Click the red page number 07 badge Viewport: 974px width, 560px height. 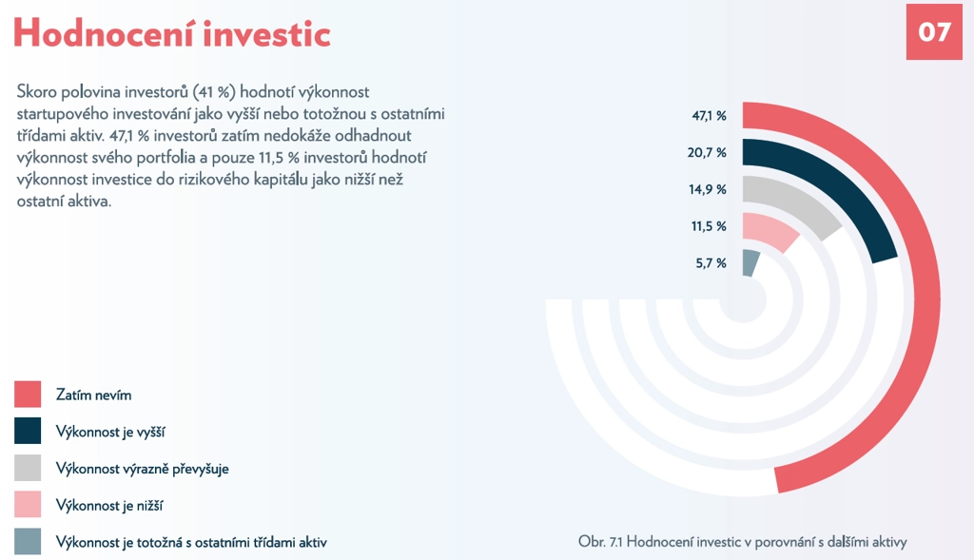934,31
